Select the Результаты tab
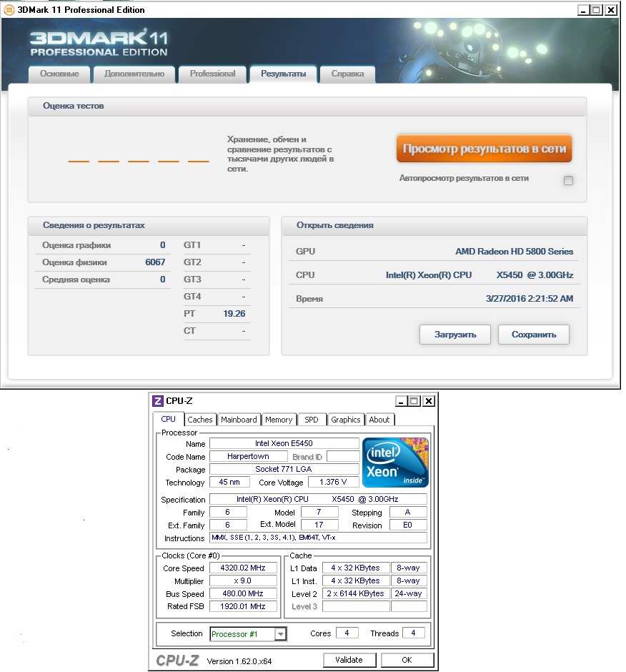 283,74
